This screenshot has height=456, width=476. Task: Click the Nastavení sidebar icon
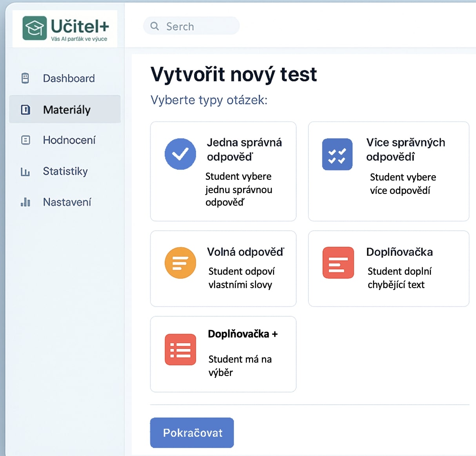click(x=25, y=202)
